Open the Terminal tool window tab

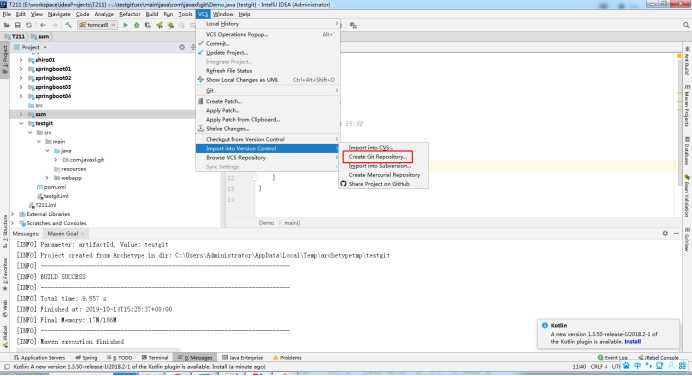click(155, 357)
